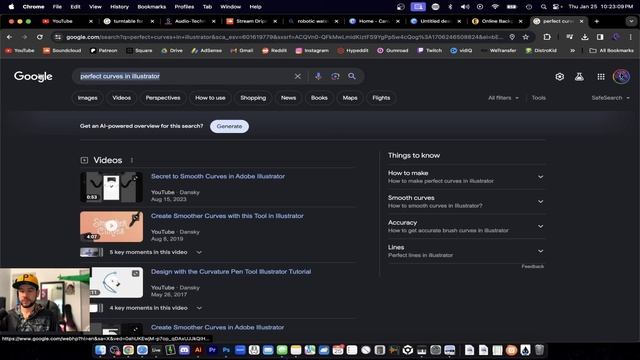
Task: Open Secret to Smooth Curves video link
Action: click(x=218, y=176)
